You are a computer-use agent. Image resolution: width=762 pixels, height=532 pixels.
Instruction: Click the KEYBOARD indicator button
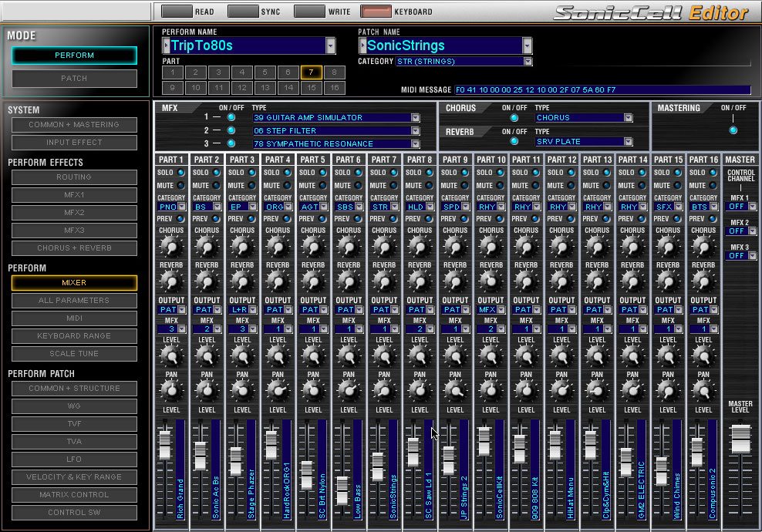(376, 11)
